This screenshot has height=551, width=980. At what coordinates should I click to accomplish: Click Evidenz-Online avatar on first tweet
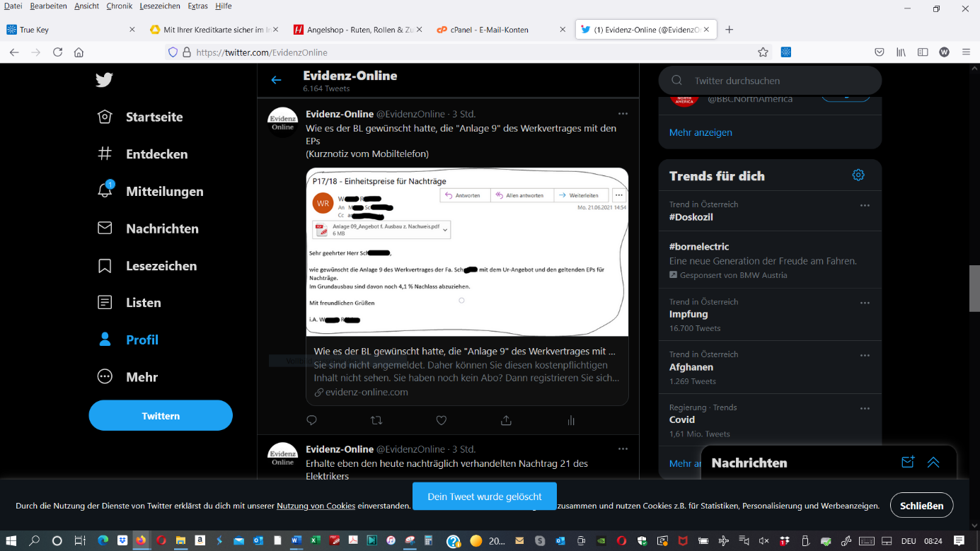pyautogui.click(x=282, y=122)
